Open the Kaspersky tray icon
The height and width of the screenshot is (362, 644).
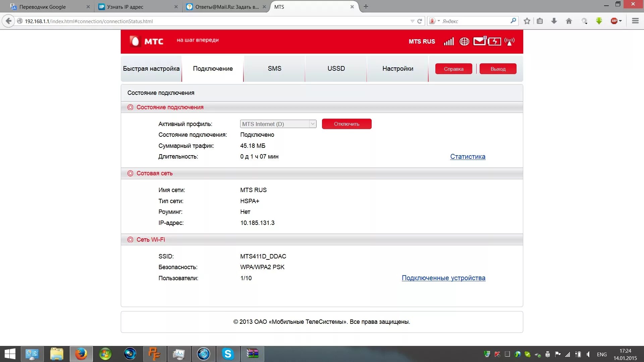pyautogui.click(x=497, y=354)
